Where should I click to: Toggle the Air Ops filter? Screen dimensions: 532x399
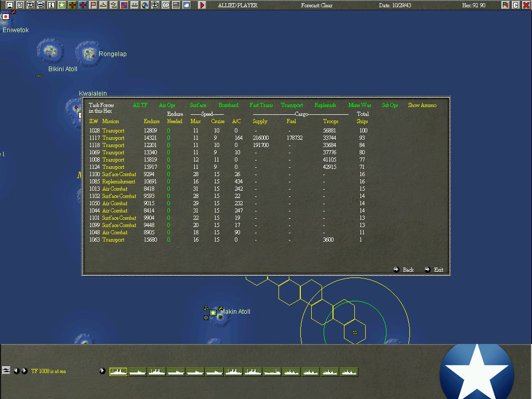(167, 105)
